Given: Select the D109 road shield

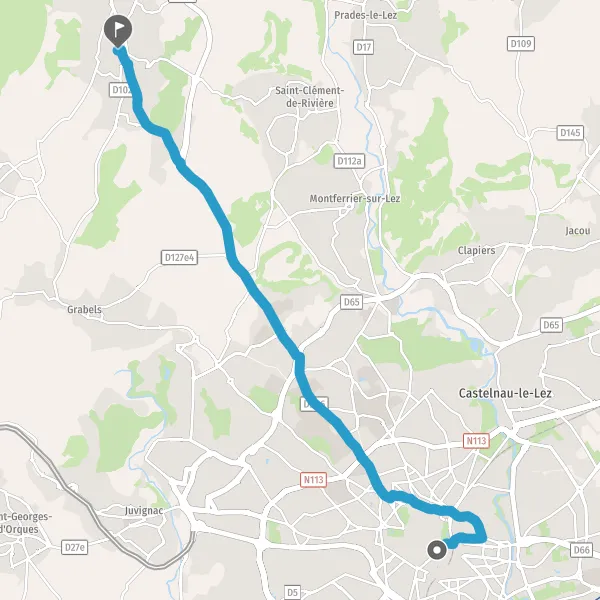Looking at the screenshot, I should point(521,44).
